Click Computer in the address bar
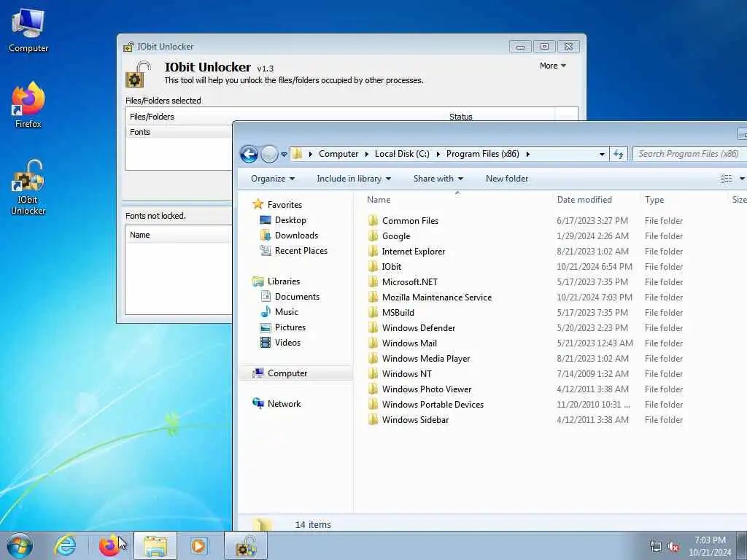The height and width of the screenshot is (560, 747). pyautogui.click(x=338, y=154)
